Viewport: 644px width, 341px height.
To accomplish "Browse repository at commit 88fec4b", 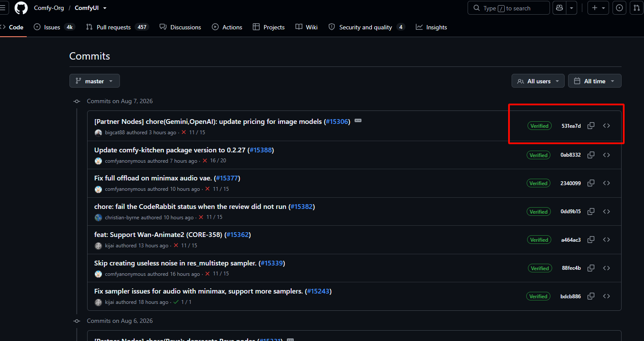I will [x=606, y=268].
